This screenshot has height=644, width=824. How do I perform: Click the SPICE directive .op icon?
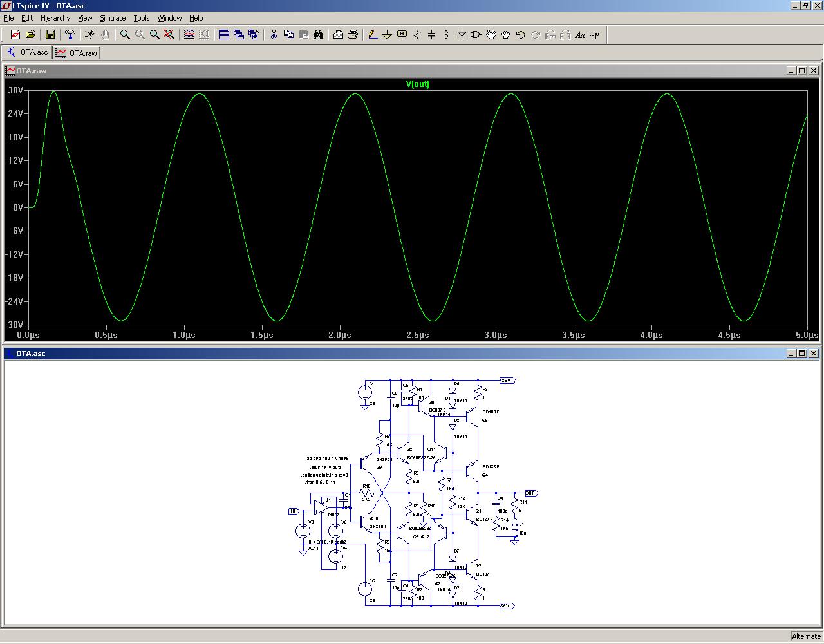point(595,35)
